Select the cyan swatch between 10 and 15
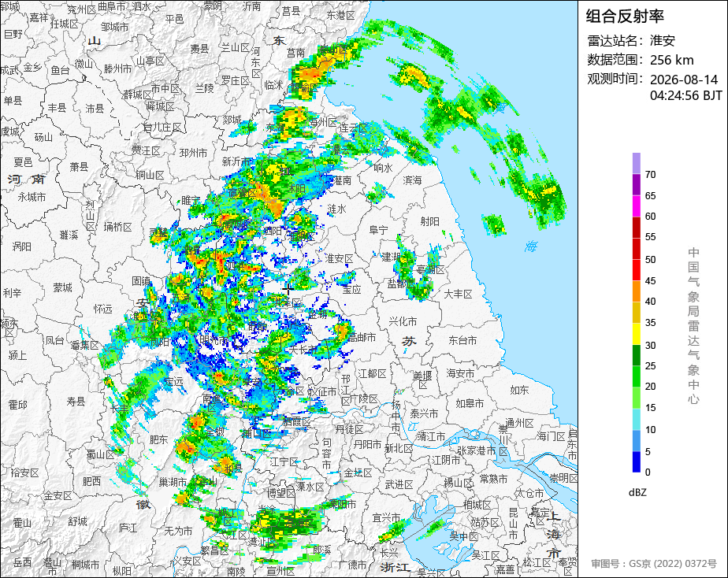728x578 pixels. 636,420
